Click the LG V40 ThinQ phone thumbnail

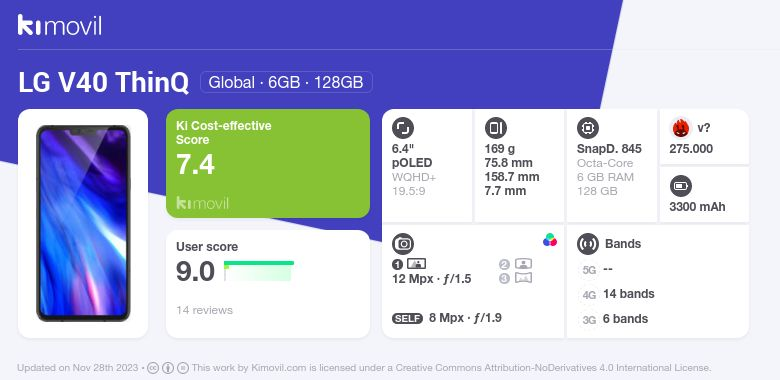[x=83, y=223]
